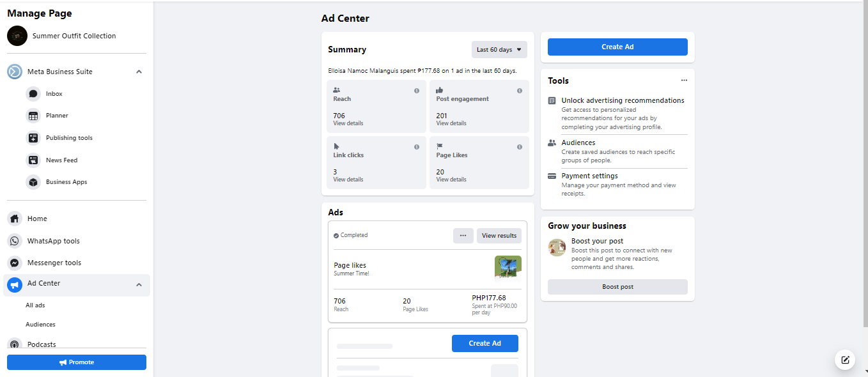Go to Audiences under Ad Center

[40, 325]
